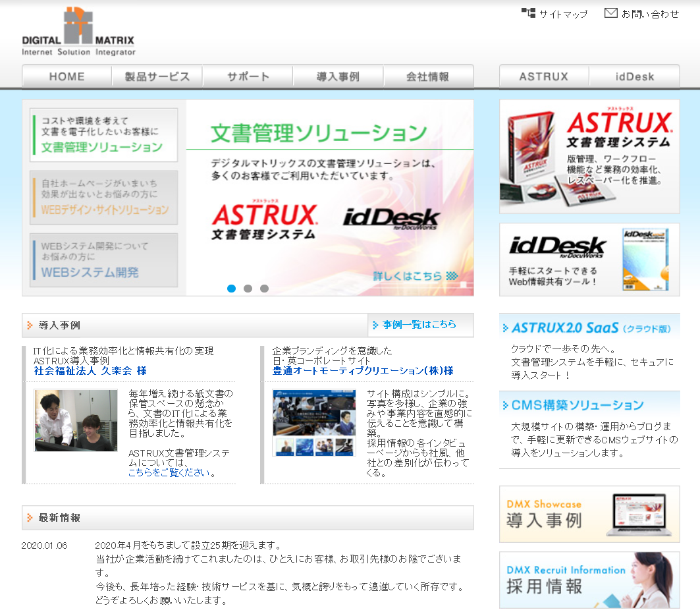Click the arrow icon beside CMS構築ソリューション
Screen dimensions: 700x614
point(505,405)
